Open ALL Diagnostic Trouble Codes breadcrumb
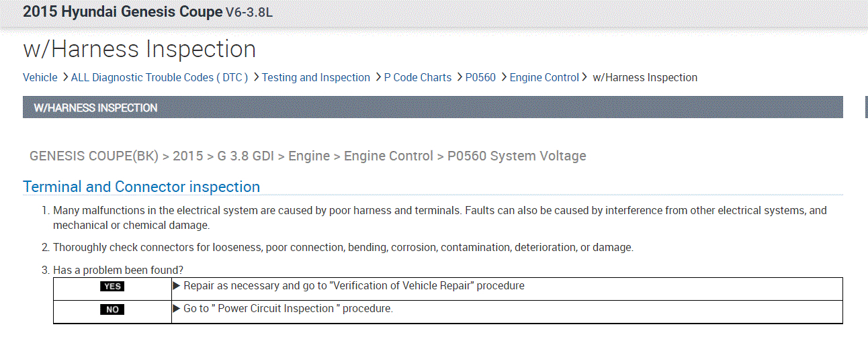Image resolution: width=868 pixels, height=341 pixels. click(160, 77)
